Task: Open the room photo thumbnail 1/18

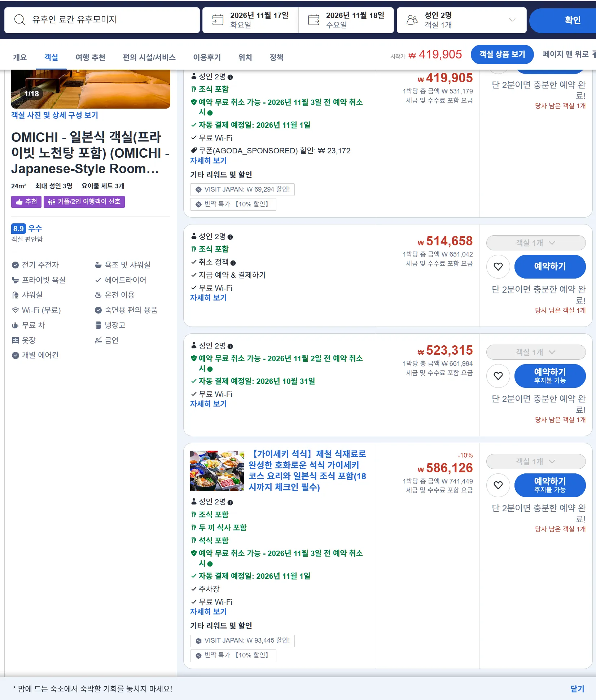Action: (x=91, y=89)
